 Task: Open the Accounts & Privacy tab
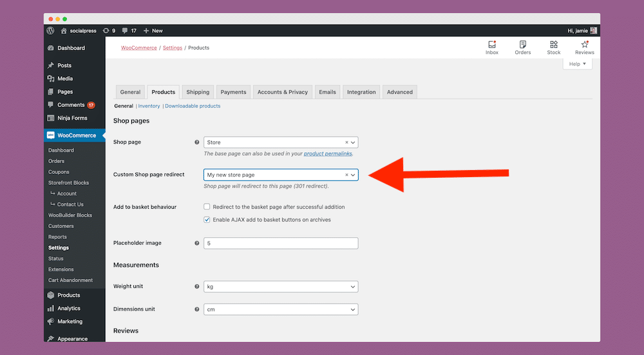(x=283, y=92)
